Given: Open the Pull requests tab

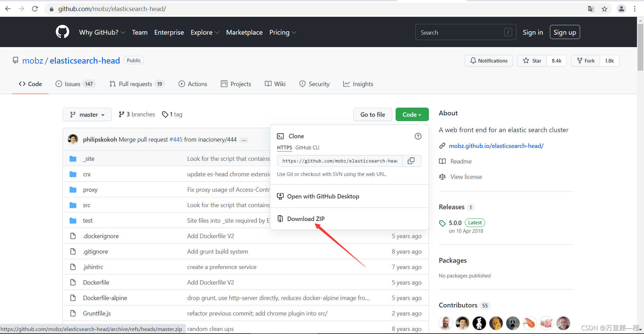Looking at the screenshot, I should pyautogui.click(x=137, y=84).
